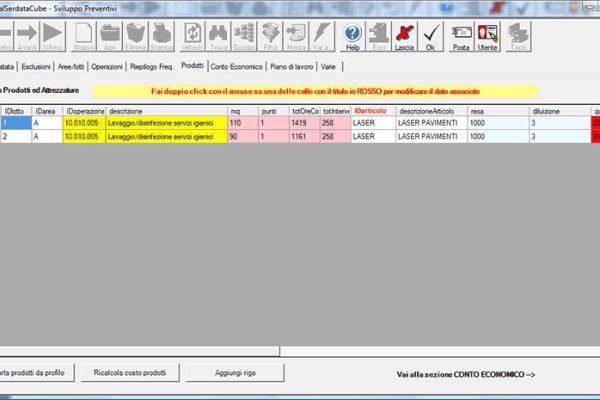The height and width of the screenshot is (400, 600).
Task: Click the Ricalcola costo prodotti button
Action: click(131, 373)
